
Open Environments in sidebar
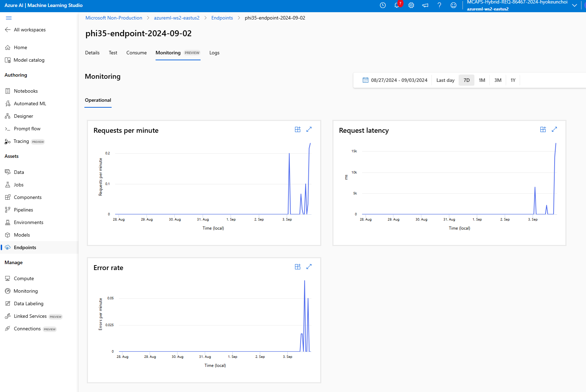24,222
